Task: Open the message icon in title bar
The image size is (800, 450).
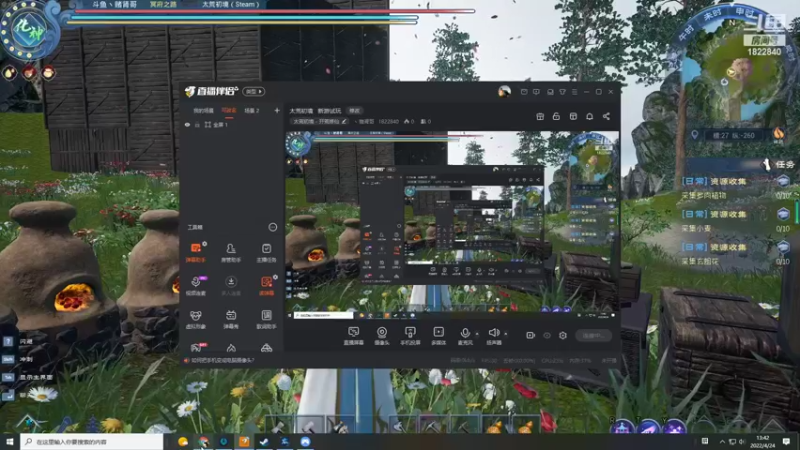Action: click(536, 92)
